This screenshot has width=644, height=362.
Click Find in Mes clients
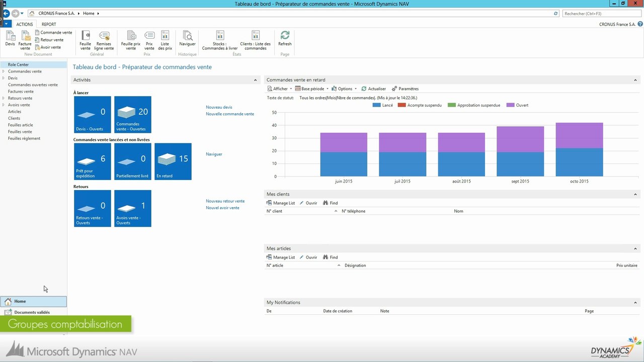click(331, 203)
